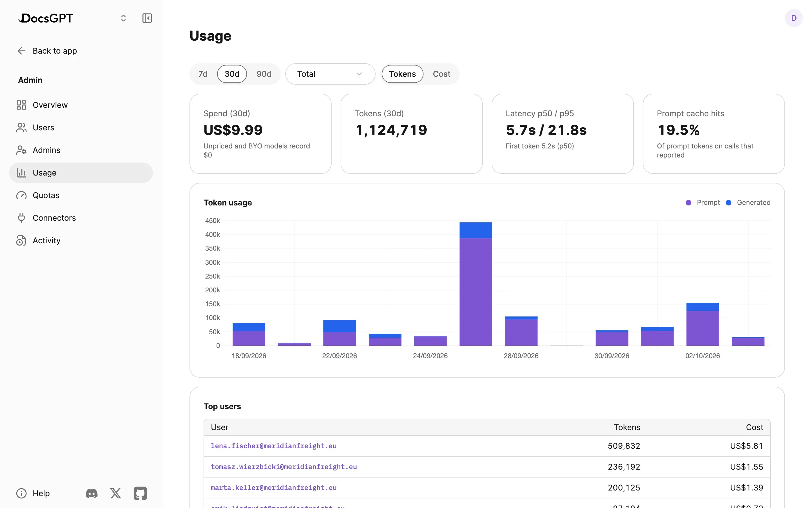Viewport: 812px width, 508px height.
Task: Click the US$5.81 cost cell
Action: tap(747, 446)
